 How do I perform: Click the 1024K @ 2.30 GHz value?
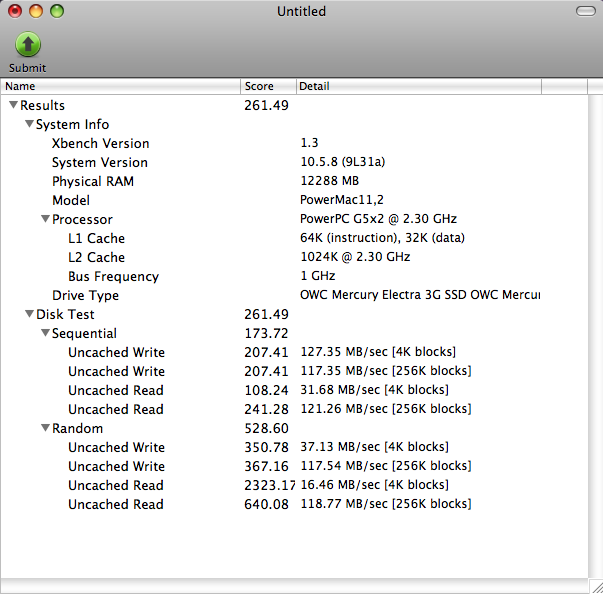[355, 256]
